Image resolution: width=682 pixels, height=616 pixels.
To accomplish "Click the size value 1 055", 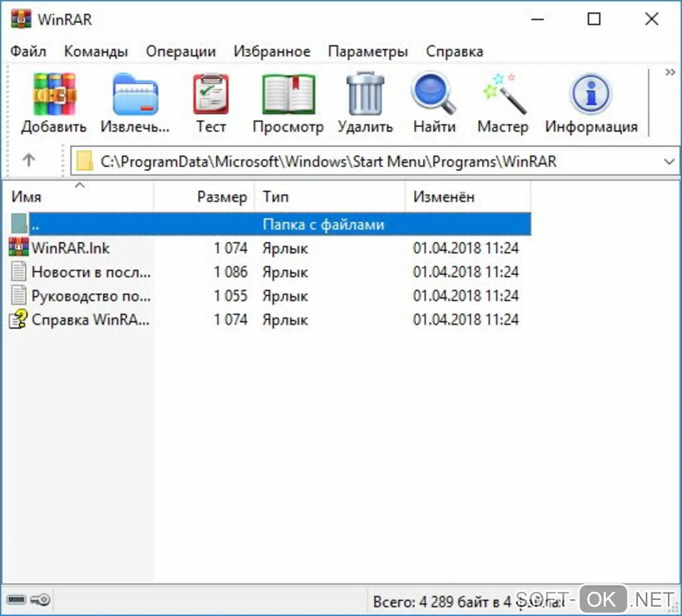I will pos(231,296).
